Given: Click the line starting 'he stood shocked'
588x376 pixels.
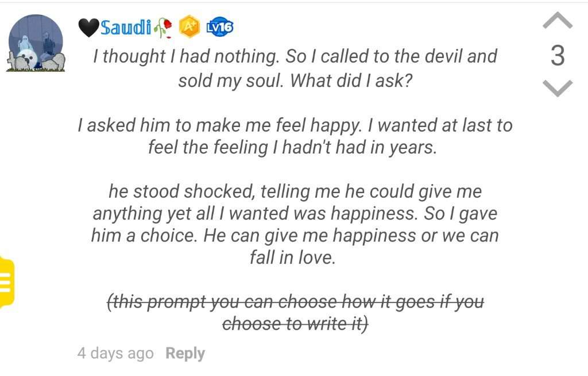Looking at the screenshot, I should point(295,191).
